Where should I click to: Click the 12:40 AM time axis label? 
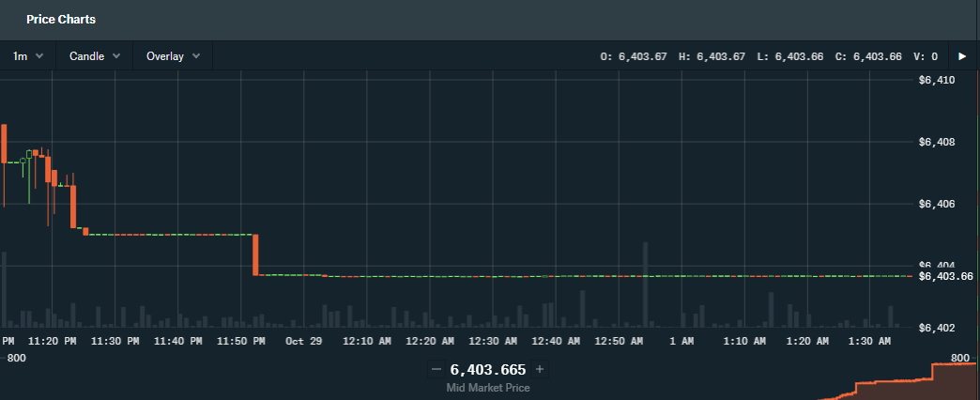point(556,341)
